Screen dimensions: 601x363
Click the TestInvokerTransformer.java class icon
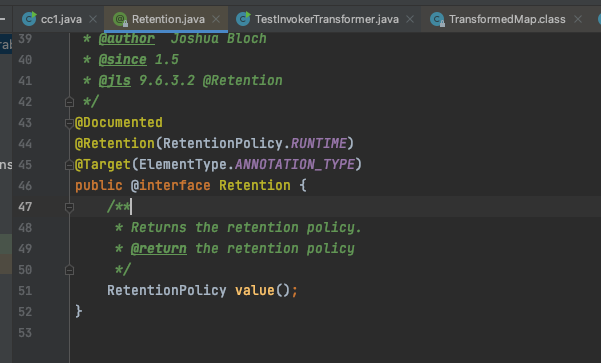coord(243,19)
